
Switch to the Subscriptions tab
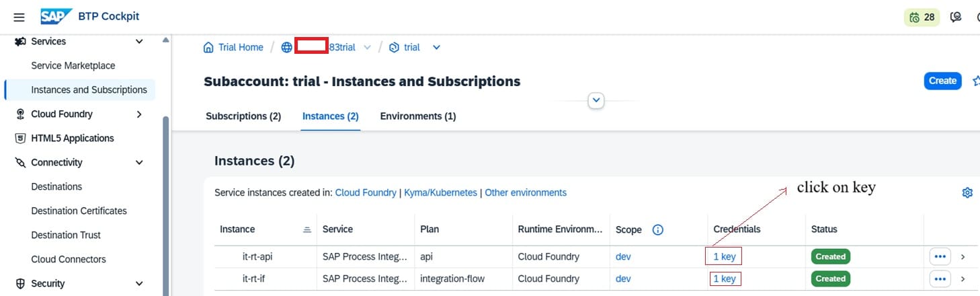pyautogui.click(x=243, y=116)
